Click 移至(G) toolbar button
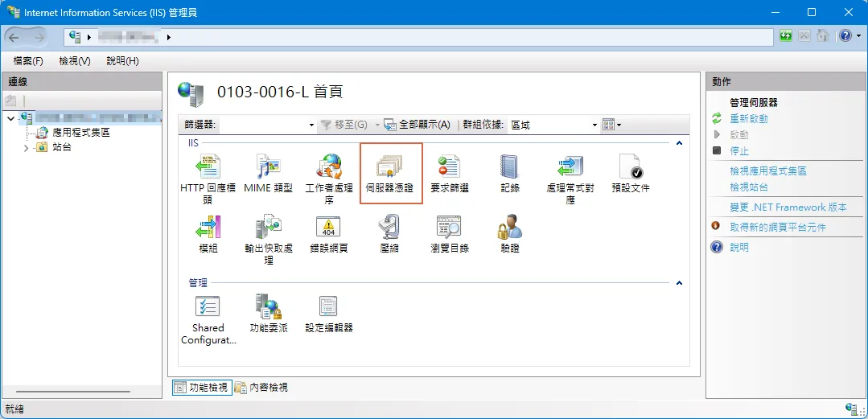This screenshot has width=868, height=419. [344, 125]
